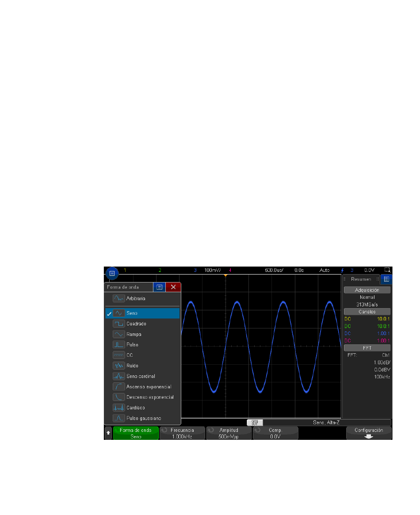Select the Frecuencia 1.000kHz softkey

182,433
